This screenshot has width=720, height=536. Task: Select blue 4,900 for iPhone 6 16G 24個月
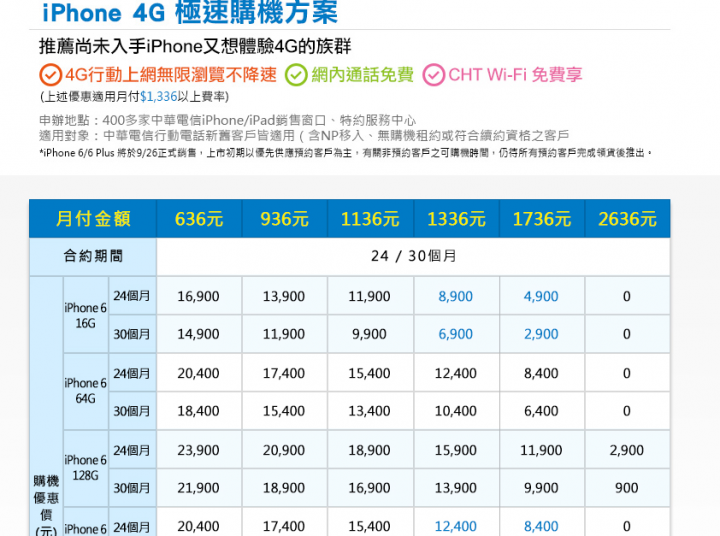(x=541, y=296)
